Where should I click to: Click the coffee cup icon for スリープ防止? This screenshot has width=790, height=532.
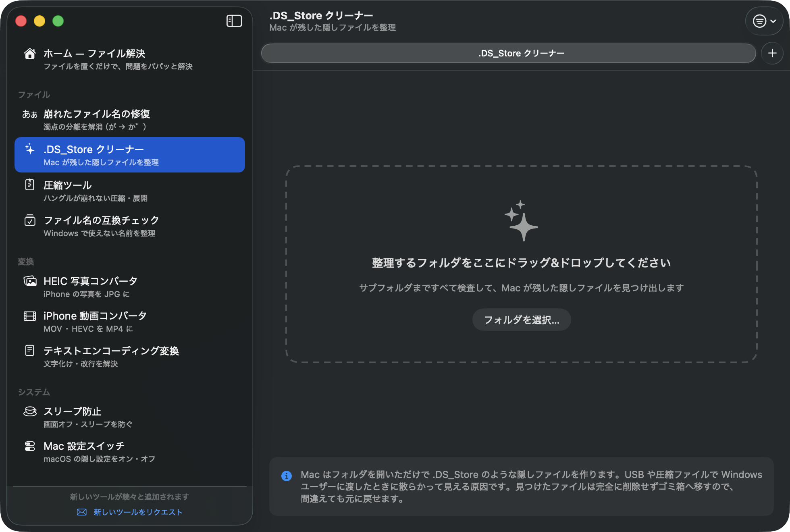click(30, 411)
